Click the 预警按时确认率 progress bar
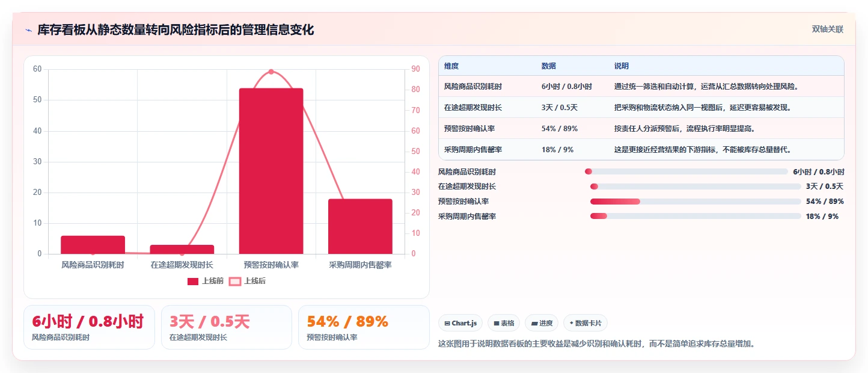 695,202
